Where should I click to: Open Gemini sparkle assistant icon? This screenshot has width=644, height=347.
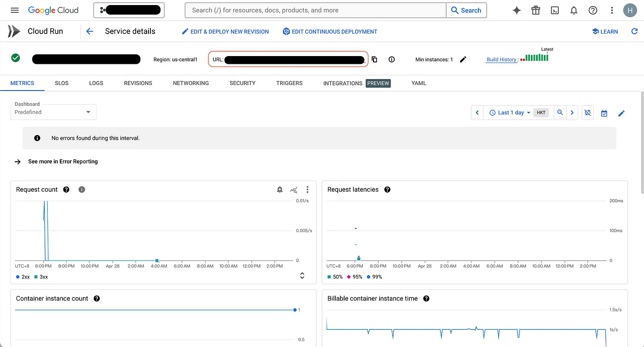[x=517, y=10]
